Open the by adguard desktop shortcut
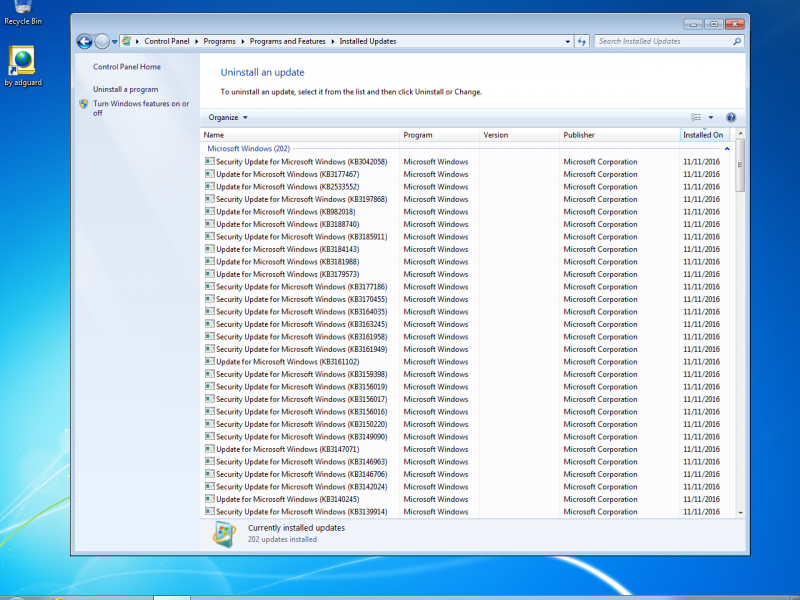 [x=23, y=66]
